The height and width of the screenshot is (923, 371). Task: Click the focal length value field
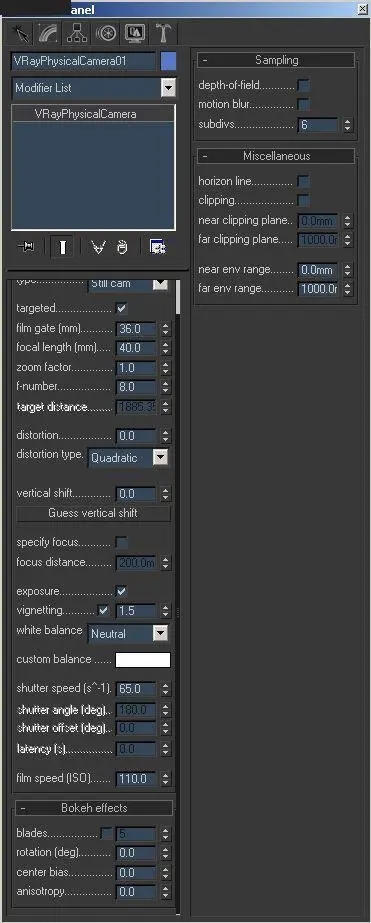(x=136, y=348)
